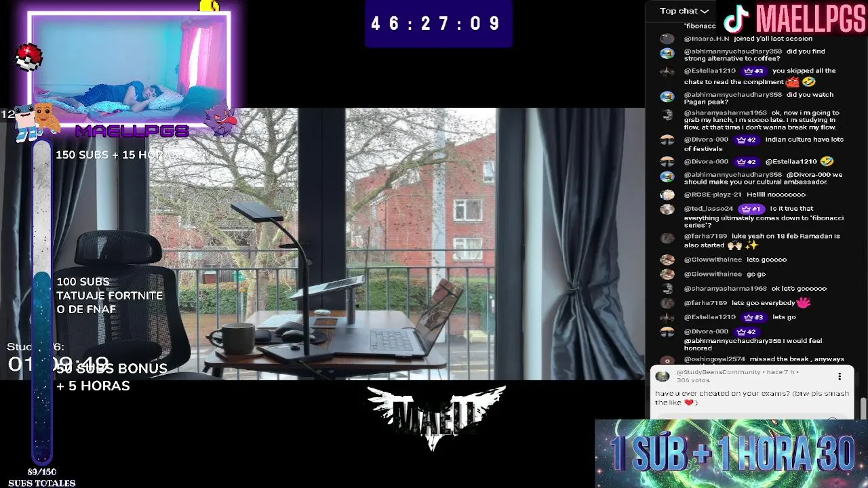This screenshot has width=868, height=488.
Task: Click avatar beside 'grab my lunch' message
Action: [x=667, y=115]
